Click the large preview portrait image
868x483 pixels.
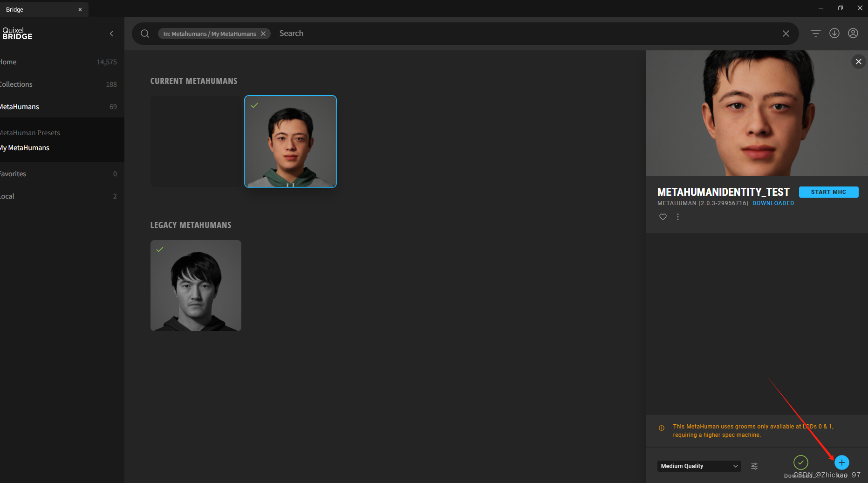[757, 113]
